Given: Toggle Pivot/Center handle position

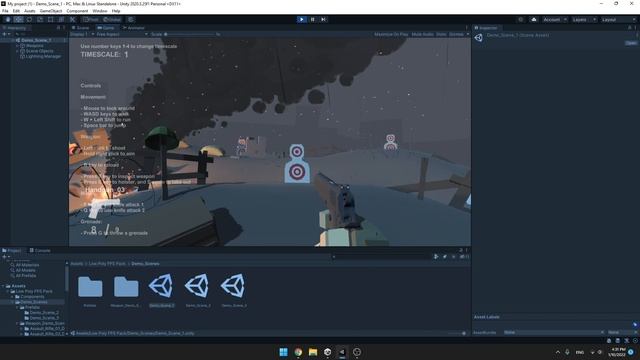Looking at the screenshot, I should coord(91,20).
